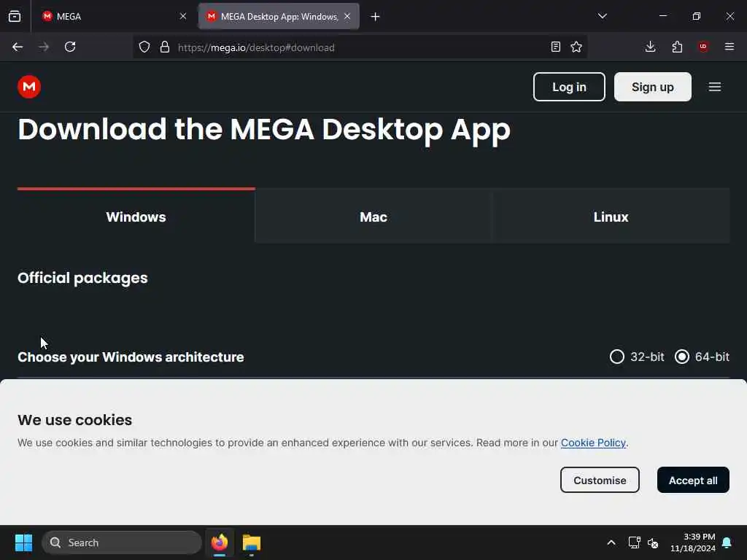The height and width of the screenshot is (560, 747).
Task: Select the MEGA Desktop App browser tab
Action: click(x=279, y=16)
